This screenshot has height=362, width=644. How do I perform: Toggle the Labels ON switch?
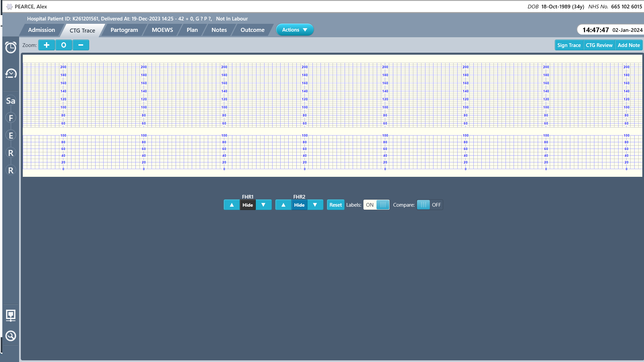coord(376,205)
